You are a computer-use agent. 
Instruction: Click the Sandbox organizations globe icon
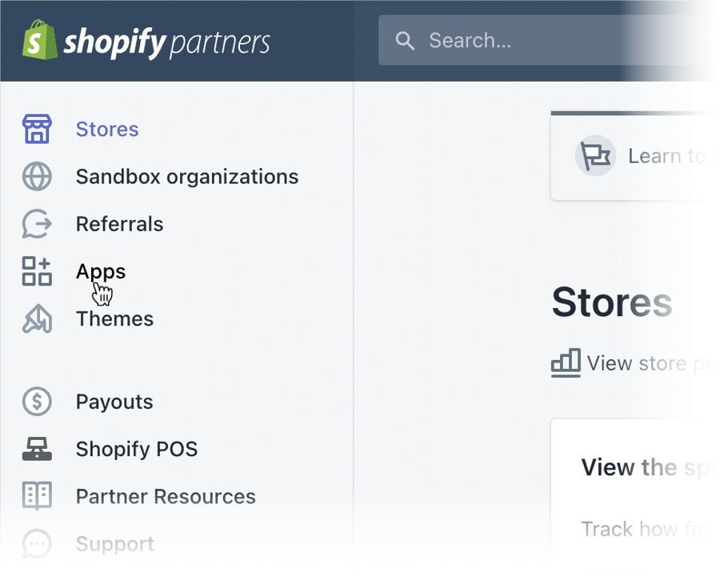[37, 177]
